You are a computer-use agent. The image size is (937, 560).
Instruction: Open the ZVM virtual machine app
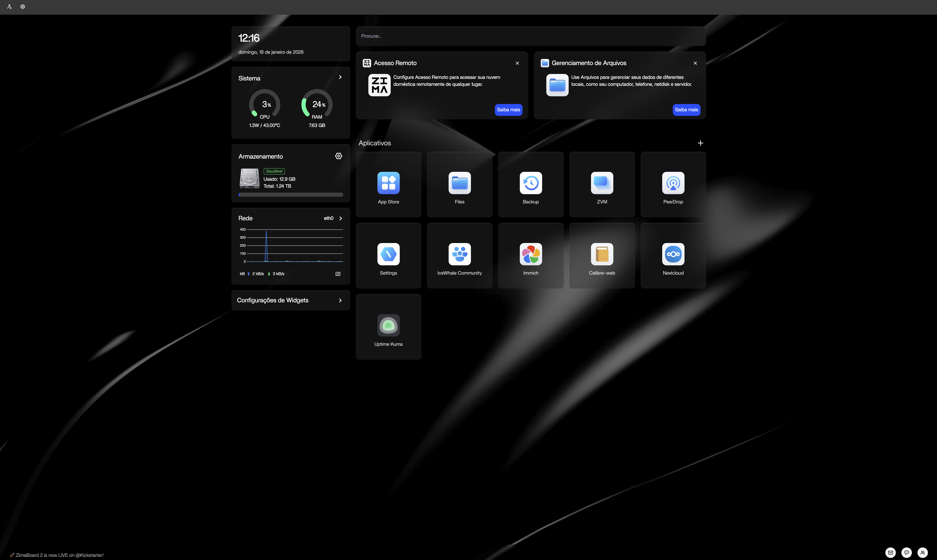[x=602, y=183]
